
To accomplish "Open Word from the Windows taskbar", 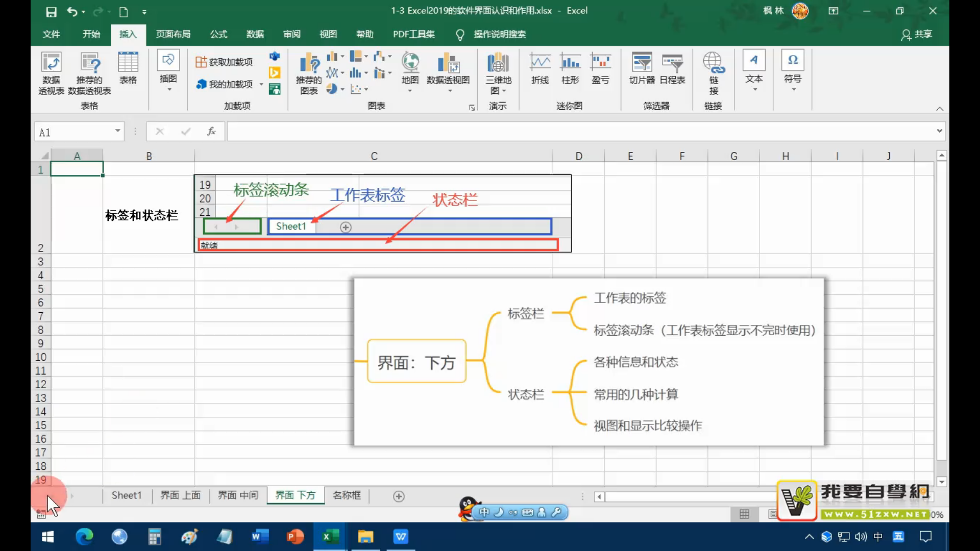I will [259, 537].
